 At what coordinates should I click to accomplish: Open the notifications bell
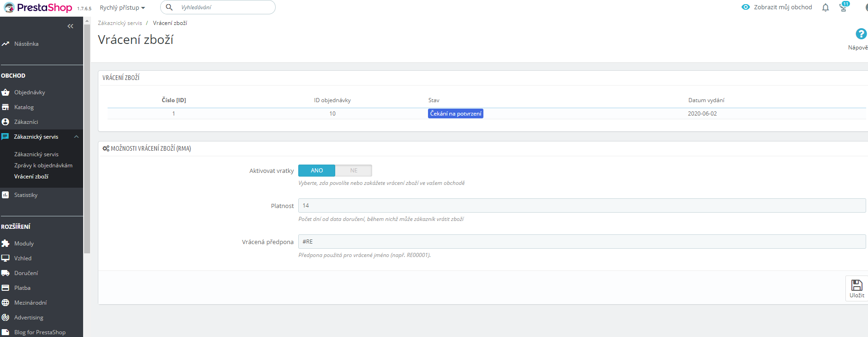pos(826,7)
